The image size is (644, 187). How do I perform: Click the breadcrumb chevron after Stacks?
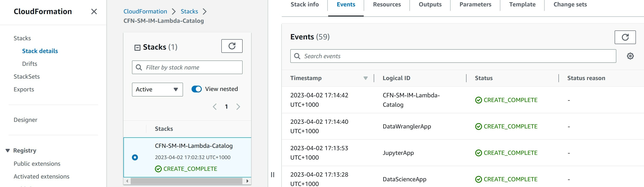click(x=205, y=12)
